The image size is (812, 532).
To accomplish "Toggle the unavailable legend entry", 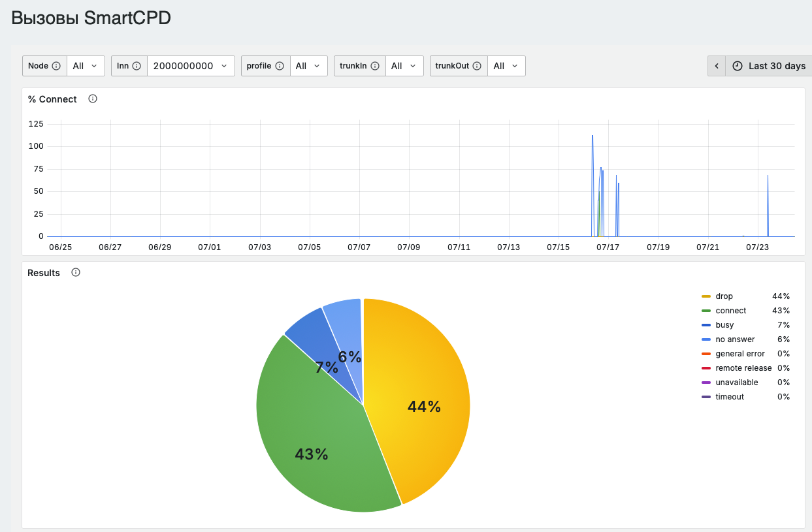I will coord(737,383).
